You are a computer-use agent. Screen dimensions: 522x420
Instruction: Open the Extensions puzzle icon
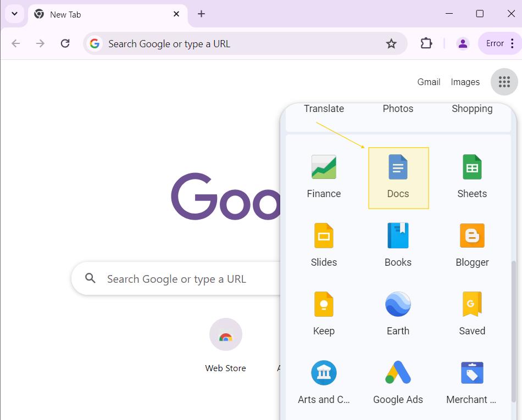(426, 43)
